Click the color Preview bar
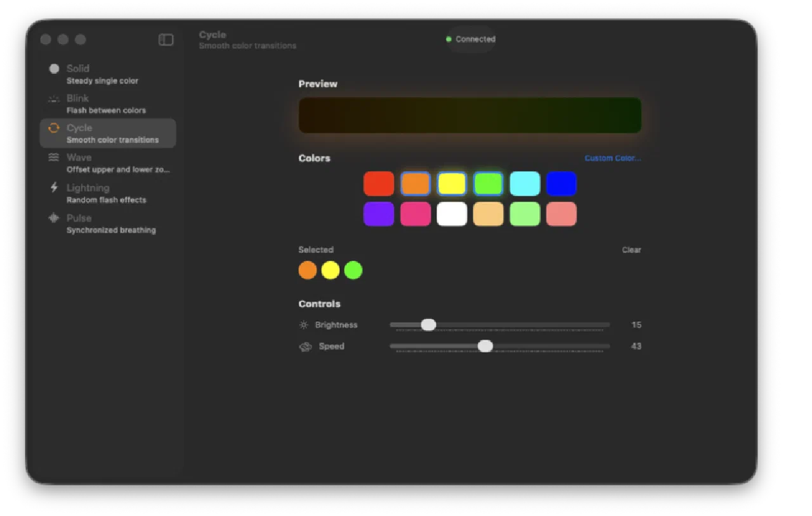Viewport: 812px width, 516px height. click(470, 115)
